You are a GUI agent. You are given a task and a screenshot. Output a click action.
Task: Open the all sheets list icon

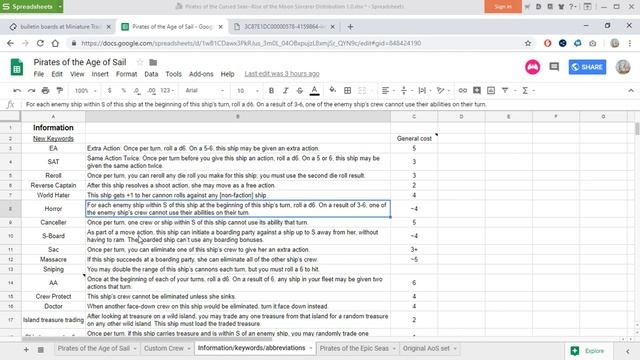41,350
